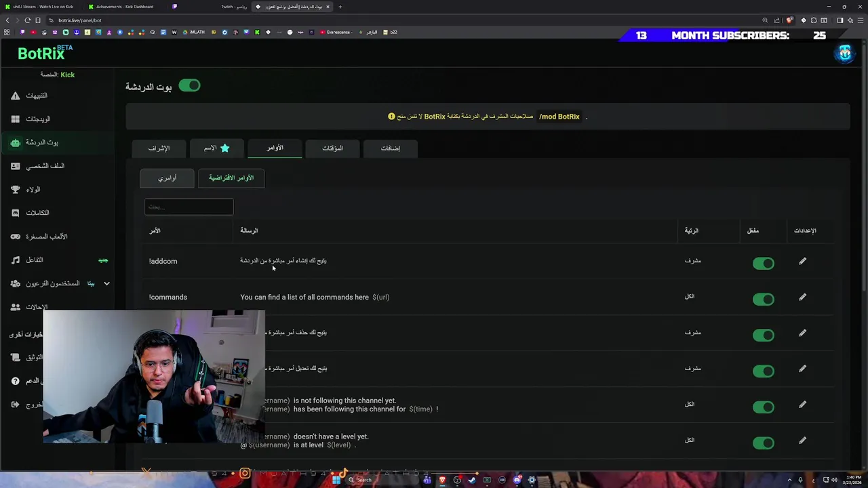The width and height of the screenshot is (868, 488).
Task: Show hidden system tray icons chevron
Action: click(x=789, y=480)
